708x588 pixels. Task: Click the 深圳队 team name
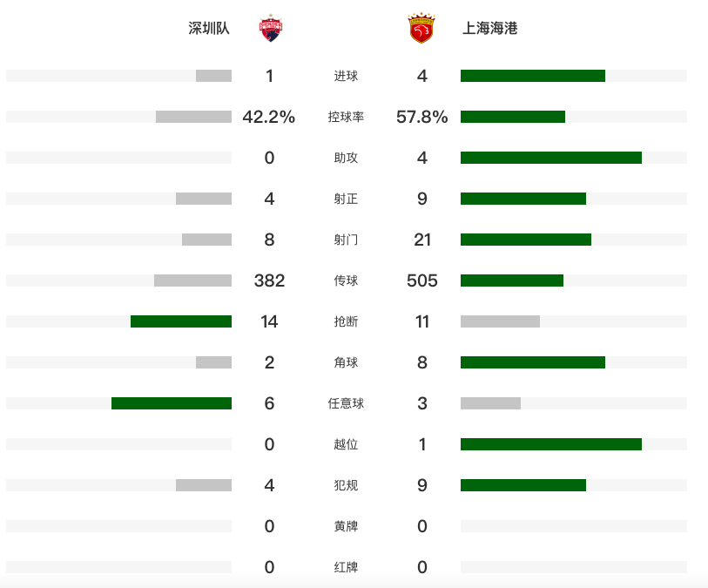209,29
